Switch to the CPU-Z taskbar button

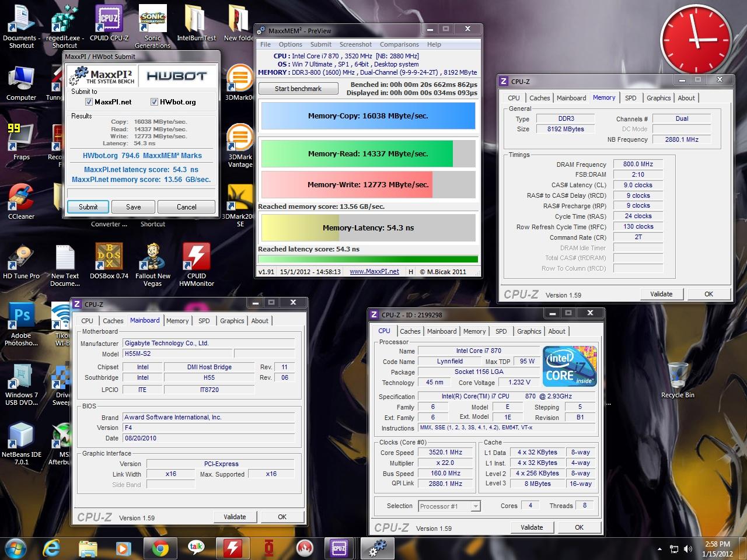(x=339, y=548)
